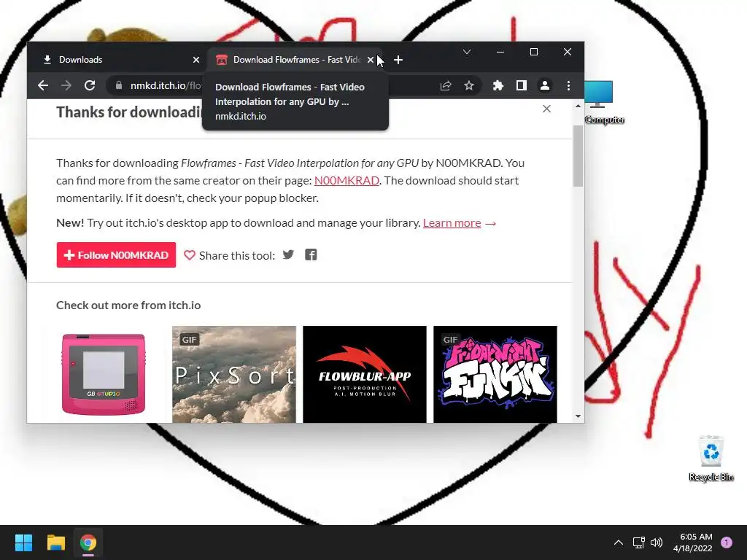The image size is (747, 560).
Task: Open the share this page icon
Action: (x=446, y=86)
